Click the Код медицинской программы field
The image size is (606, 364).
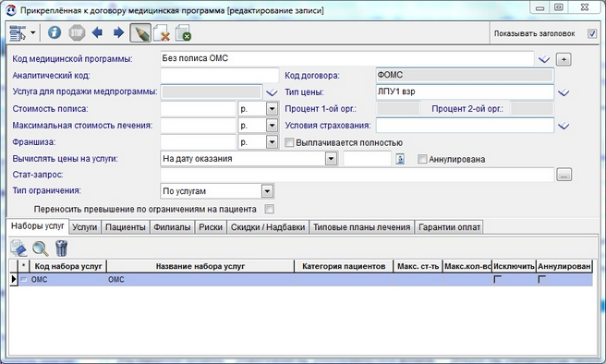coord(347,59)
